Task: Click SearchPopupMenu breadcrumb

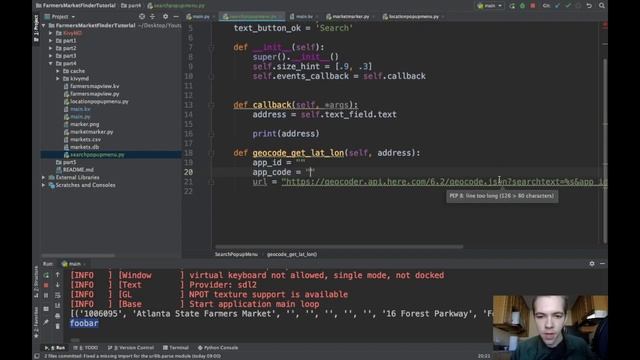Action: tap(236, 254)
